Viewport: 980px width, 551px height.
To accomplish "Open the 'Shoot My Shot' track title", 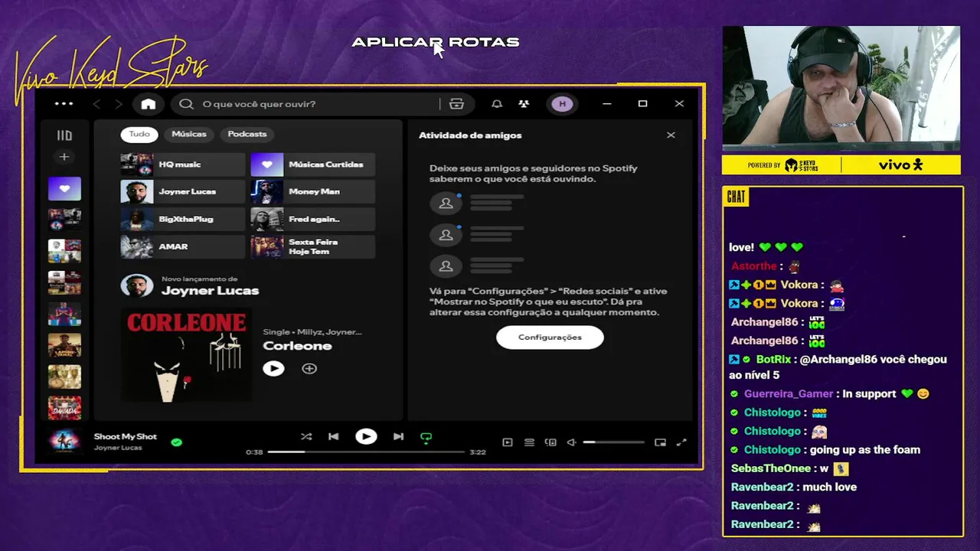I will tap(126, 437).
